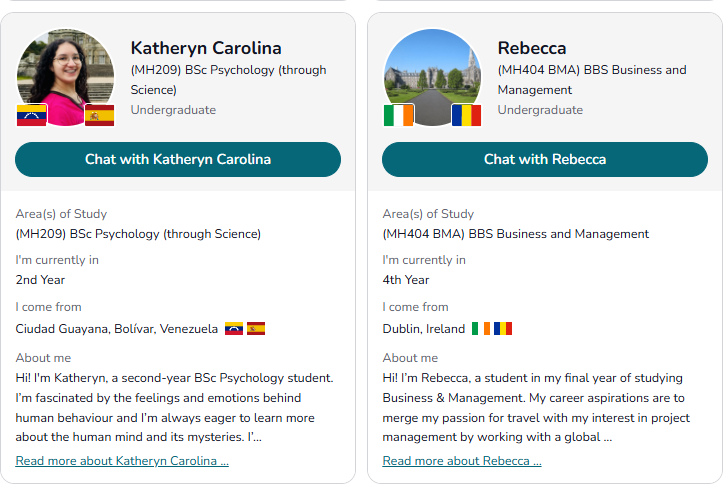This screenshot has width=728, height=490.
Task: Click small Spain flag beside Ciudad Guayana
Action: [x=256, y=328]
